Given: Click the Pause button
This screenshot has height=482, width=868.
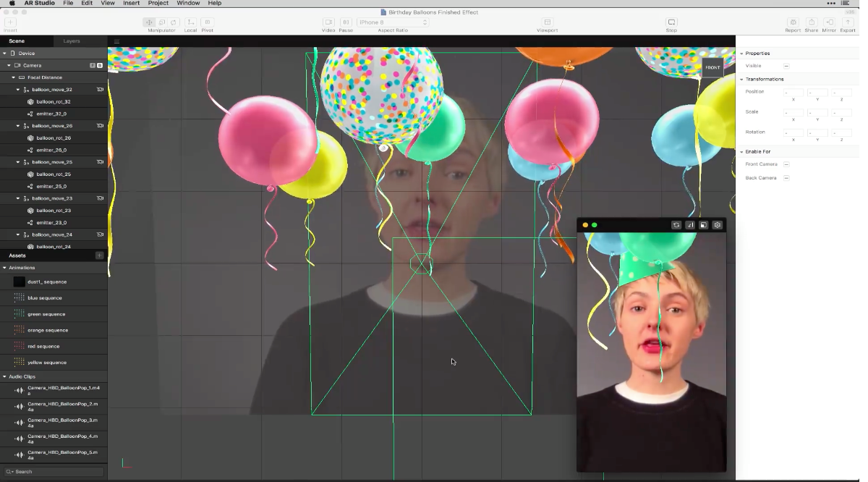Looking at the screenshot, I should click(344, 22).
